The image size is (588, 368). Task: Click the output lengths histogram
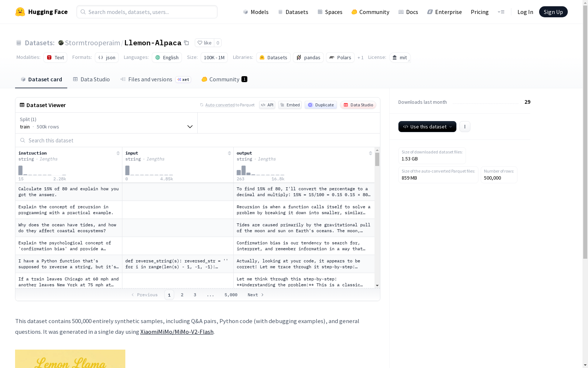click(261, 170)
